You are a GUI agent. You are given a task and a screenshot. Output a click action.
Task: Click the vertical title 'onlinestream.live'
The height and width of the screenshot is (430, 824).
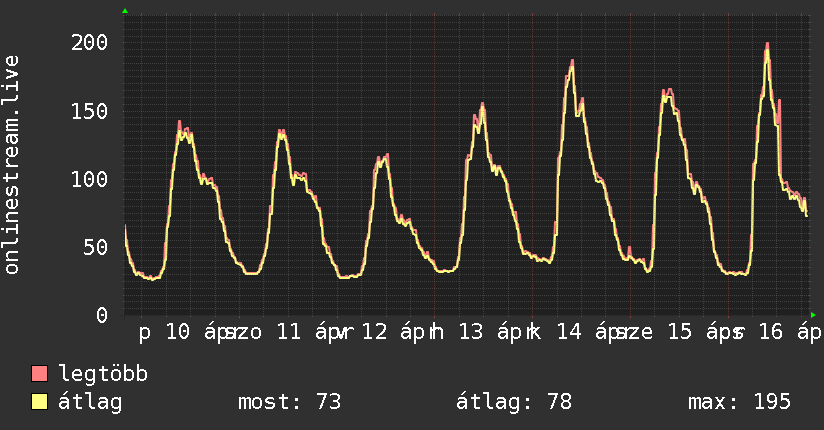tap(12, 165)
